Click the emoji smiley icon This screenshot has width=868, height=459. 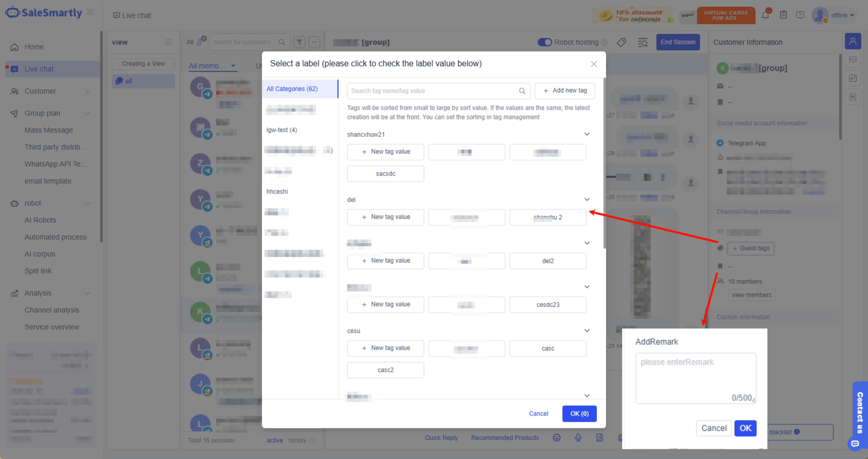[557, 437]
